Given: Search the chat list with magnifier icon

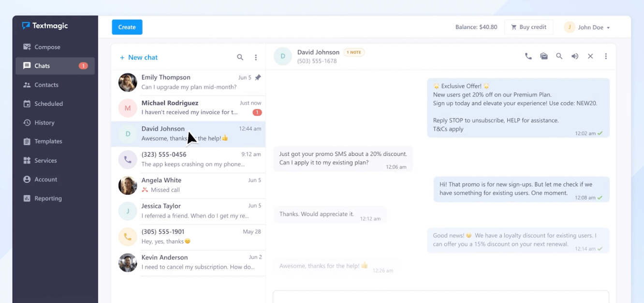Looking at the screenshot, I should pyautogui.click(x=240, y=57).
